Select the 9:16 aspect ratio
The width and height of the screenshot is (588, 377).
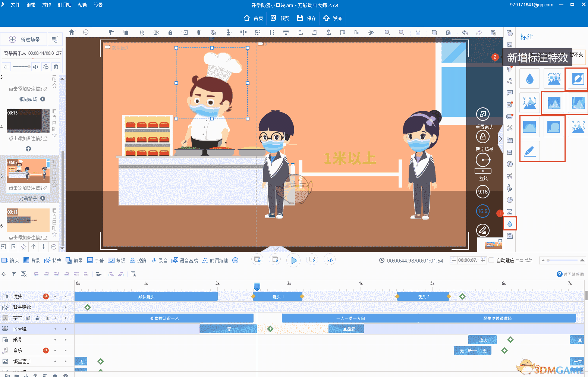pos(483,192)
